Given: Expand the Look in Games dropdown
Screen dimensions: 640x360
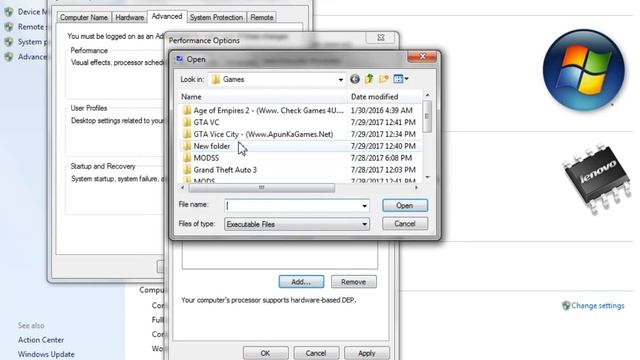Looking at the screenshot, I should click(x=340, y=80).
